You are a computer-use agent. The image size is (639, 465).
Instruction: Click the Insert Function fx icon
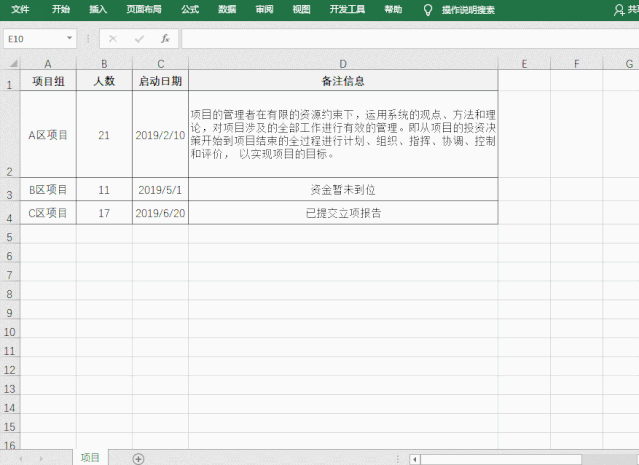point(164,39)
